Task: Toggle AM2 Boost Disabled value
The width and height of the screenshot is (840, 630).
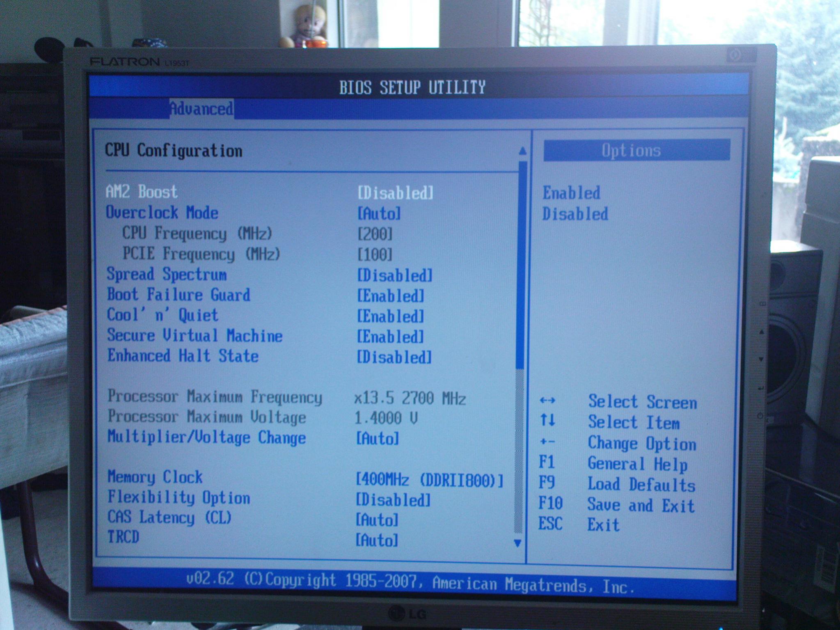Action: 395,193
